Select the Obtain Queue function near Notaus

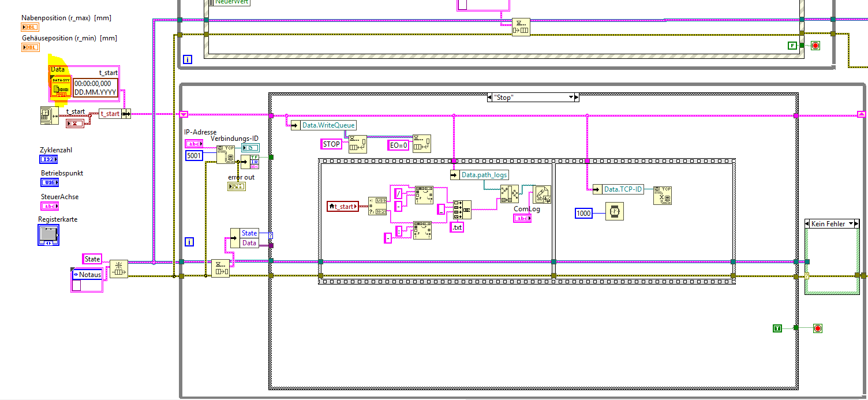coord(118,268)
